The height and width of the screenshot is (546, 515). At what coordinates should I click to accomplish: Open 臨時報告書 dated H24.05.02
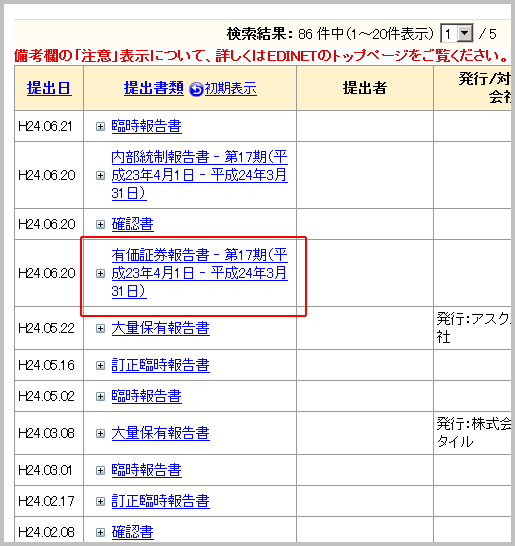coord(146,396)
